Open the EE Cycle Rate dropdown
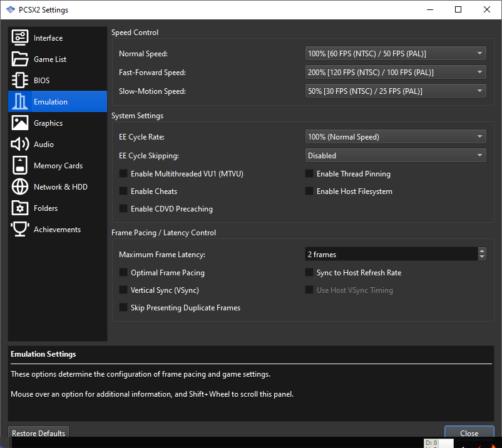The image size is (502, 448). tap(396, 137)
